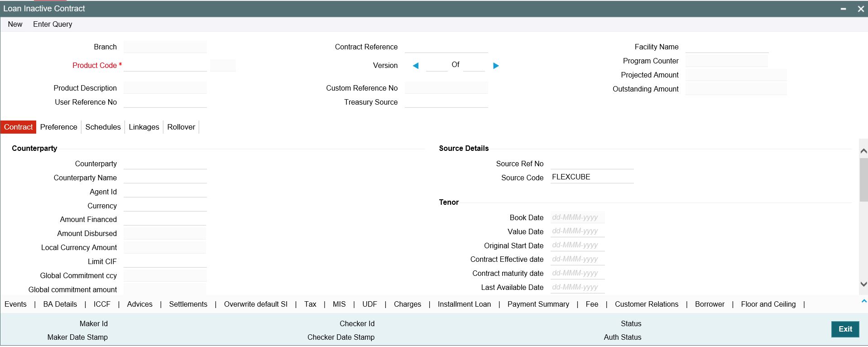Click the Outstanding Amount field
Image resolution: width=868 pixels, height=347 pixels.
(x=736, y=89)
